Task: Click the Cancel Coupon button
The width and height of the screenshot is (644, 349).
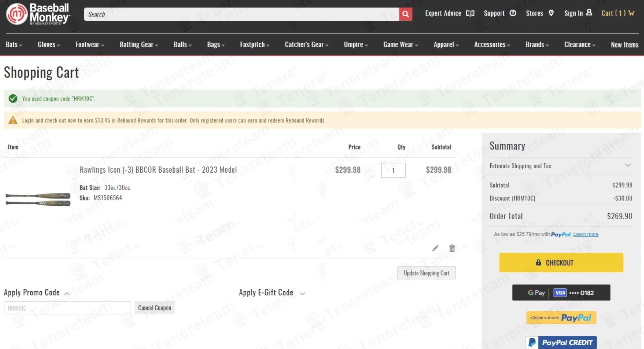Action: tap(154, 308)
